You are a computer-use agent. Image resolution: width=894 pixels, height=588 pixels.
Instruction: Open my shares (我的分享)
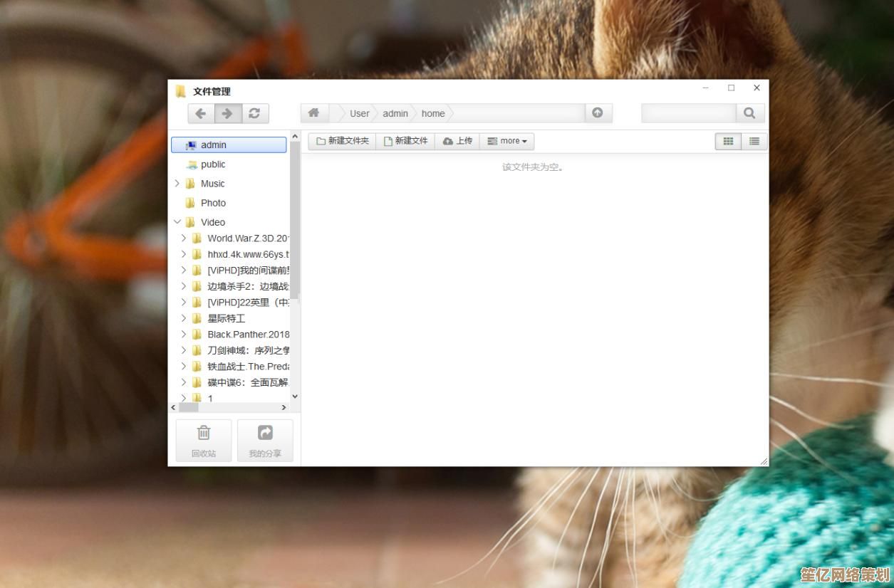tap(265, 440)
